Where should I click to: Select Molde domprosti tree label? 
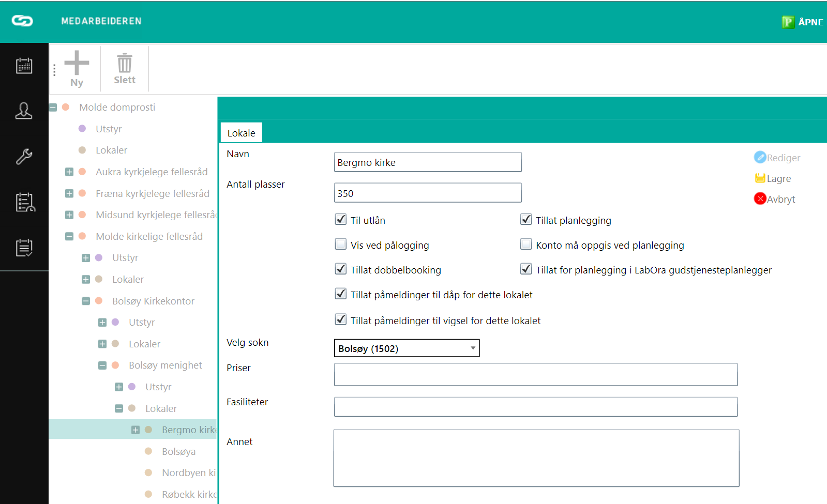[x=117, y=107]
